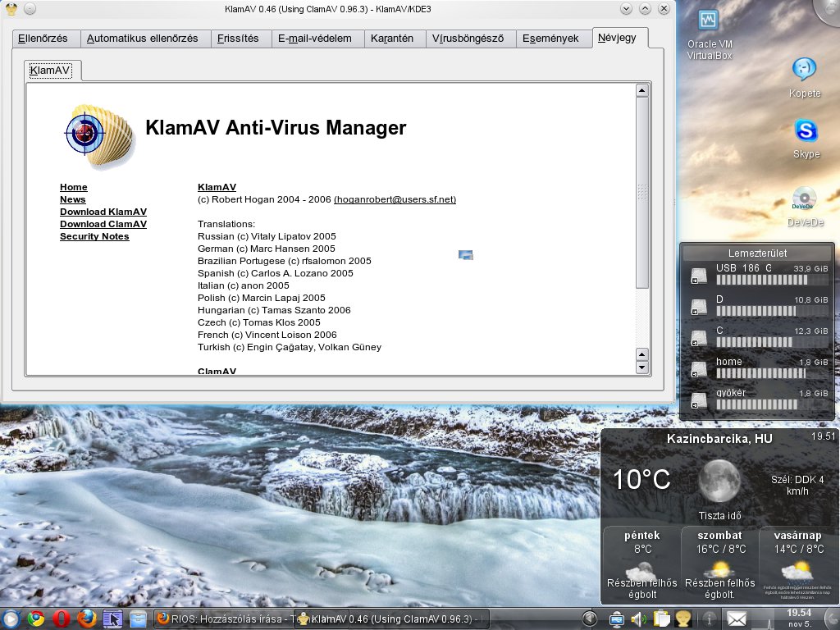
Task: Expand hidden system tray icons arrow
Action: pos(590,619)
